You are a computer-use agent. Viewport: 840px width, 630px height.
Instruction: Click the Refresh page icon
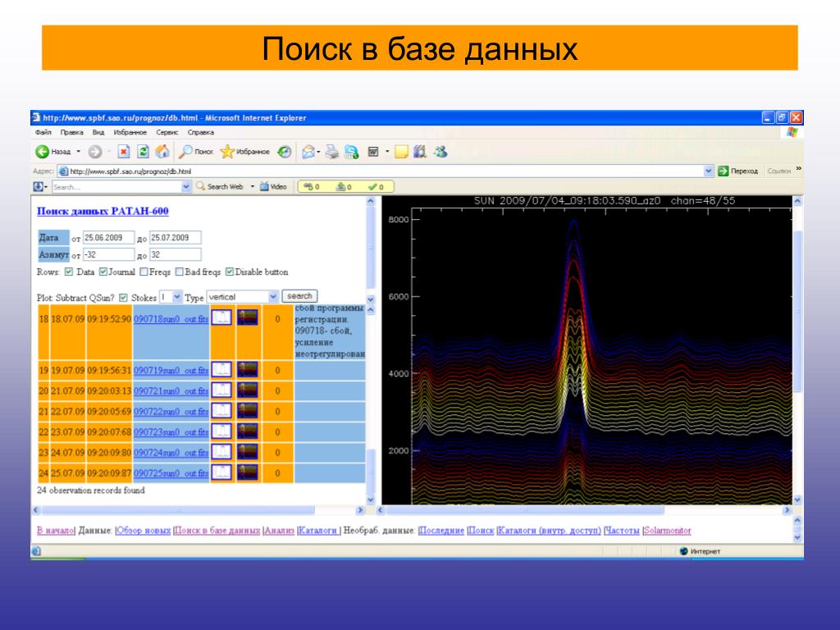[x=143, y=152]
